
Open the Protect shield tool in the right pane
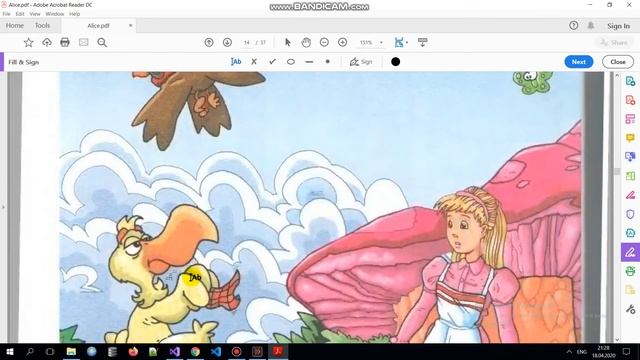pyautogui.click(x=630, y=214)
